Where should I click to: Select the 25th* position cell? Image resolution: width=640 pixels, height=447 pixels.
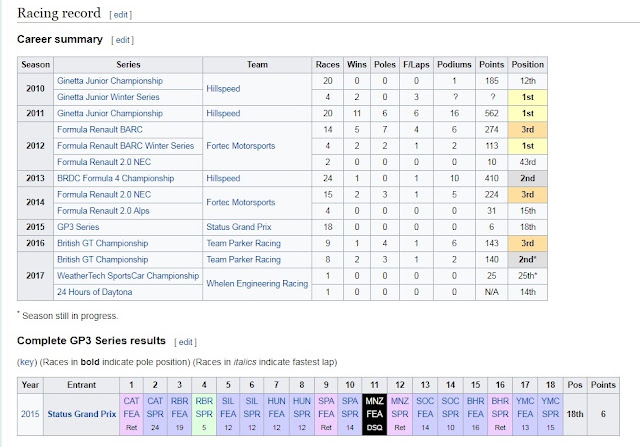(527, 276)
